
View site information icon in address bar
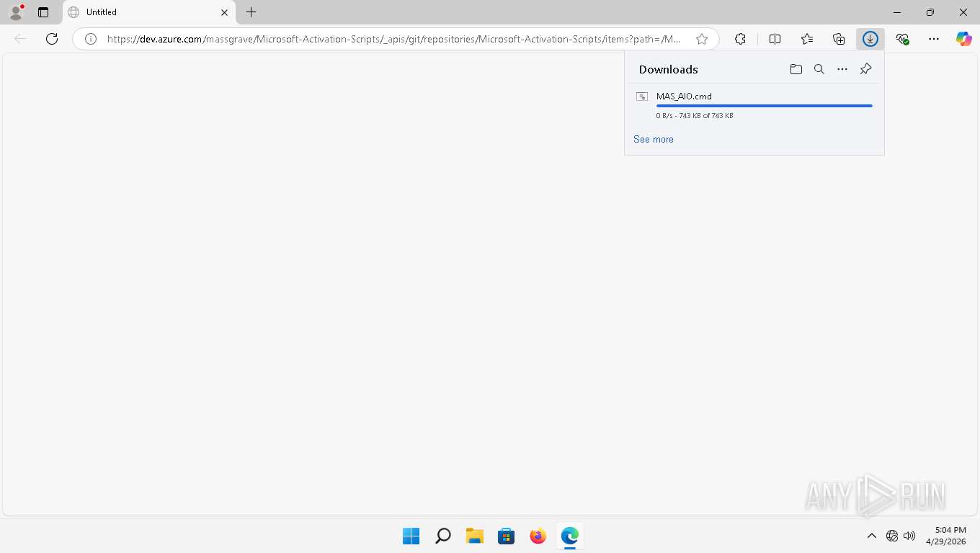91,39
